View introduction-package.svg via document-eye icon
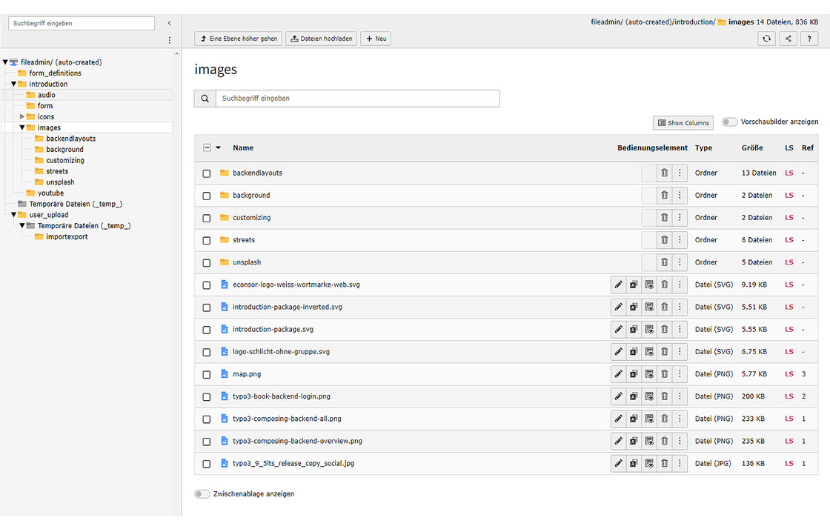 pyautogui.click(x=649, y=329)
